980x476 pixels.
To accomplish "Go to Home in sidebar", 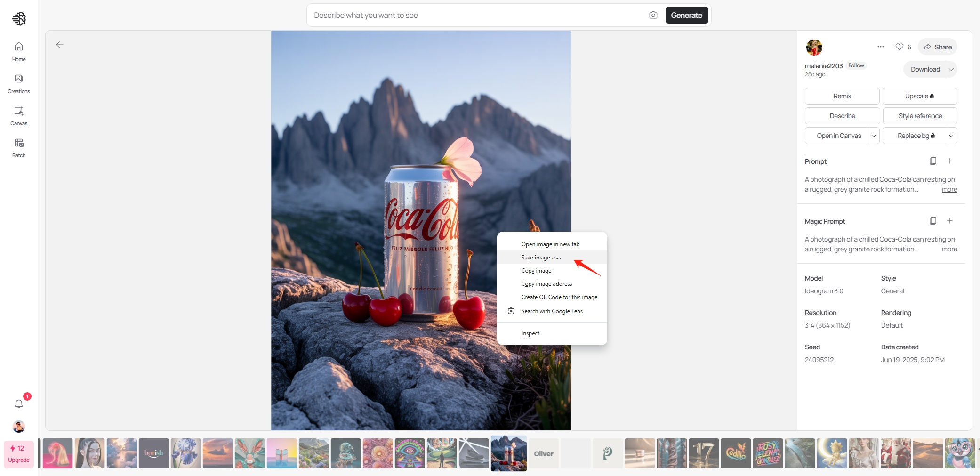I will [x=19, y=52].
